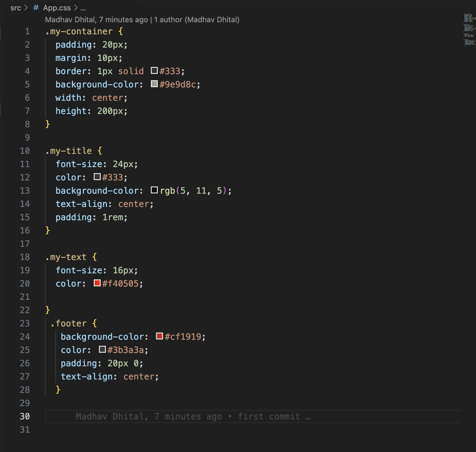This screenshot has width=476, height=452.
Task: Click the white #333 square on the border line
Action: pyautogui.click(x=154, y=70)
